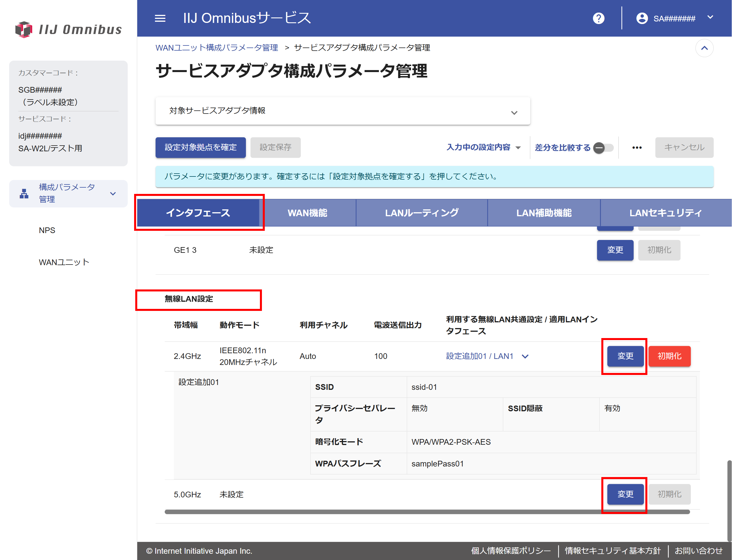Screen dimensions: 732x560
Task: Open the 入力中の設定内容 dropdown
Action: (x=483, y=147)
